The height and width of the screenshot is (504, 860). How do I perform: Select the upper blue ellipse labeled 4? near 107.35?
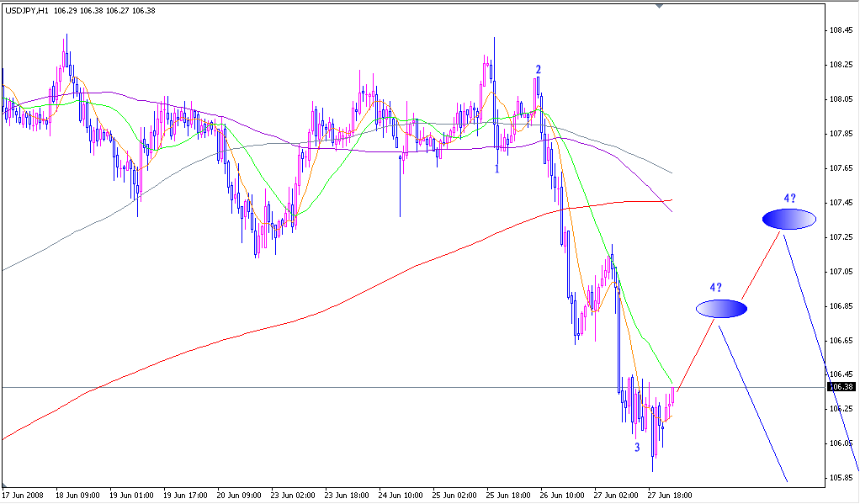pos(788,219)
